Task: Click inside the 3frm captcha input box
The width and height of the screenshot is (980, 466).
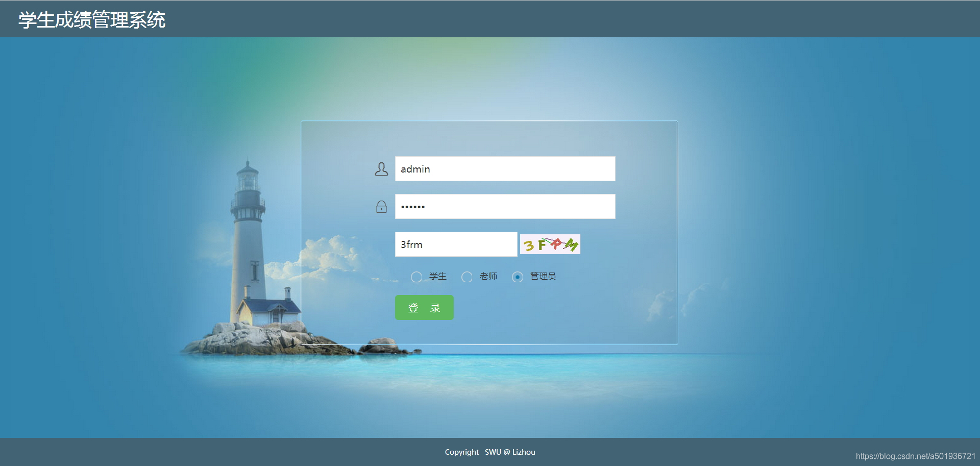Action: click(x=455, y=244)
